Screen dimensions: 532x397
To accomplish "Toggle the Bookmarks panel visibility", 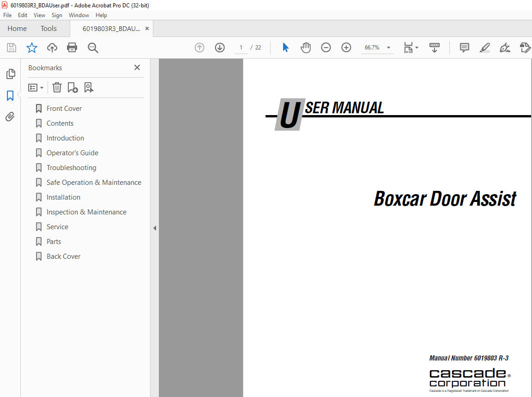I will pyautogui.click(x=10, y=95).
